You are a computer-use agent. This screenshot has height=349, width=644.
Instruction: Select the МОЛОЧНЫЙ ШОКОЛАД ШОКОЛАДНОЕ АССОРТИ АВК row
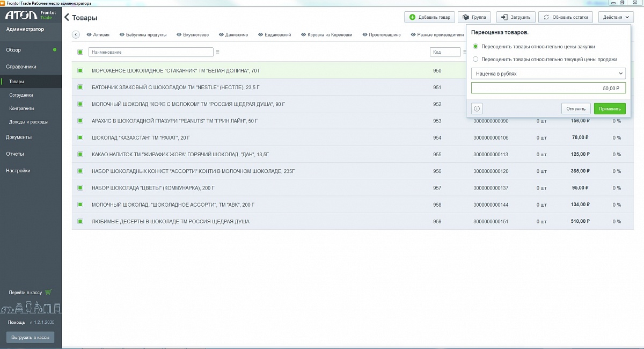click(353, 205)
